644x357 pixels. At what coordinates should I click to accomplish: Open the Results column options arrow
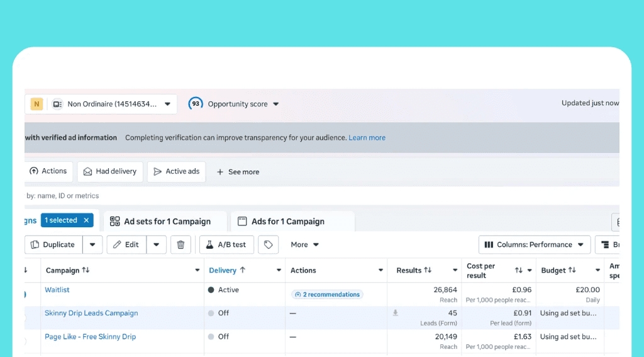coord(455,270)
